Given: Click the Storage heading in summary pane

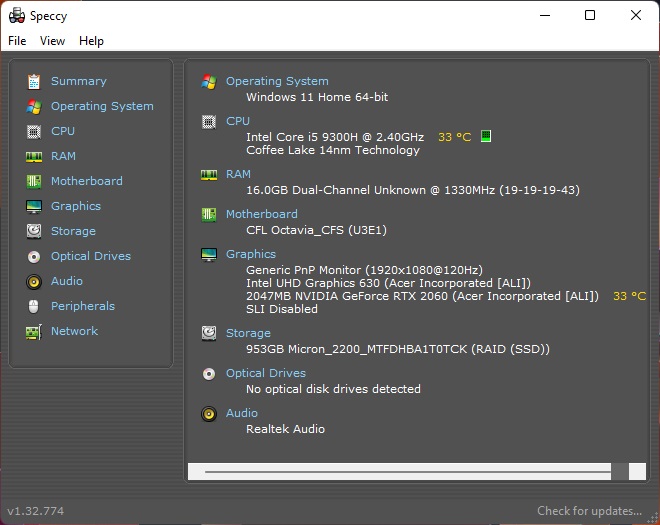Looking at the screenshot, I should tap(248, 333).
